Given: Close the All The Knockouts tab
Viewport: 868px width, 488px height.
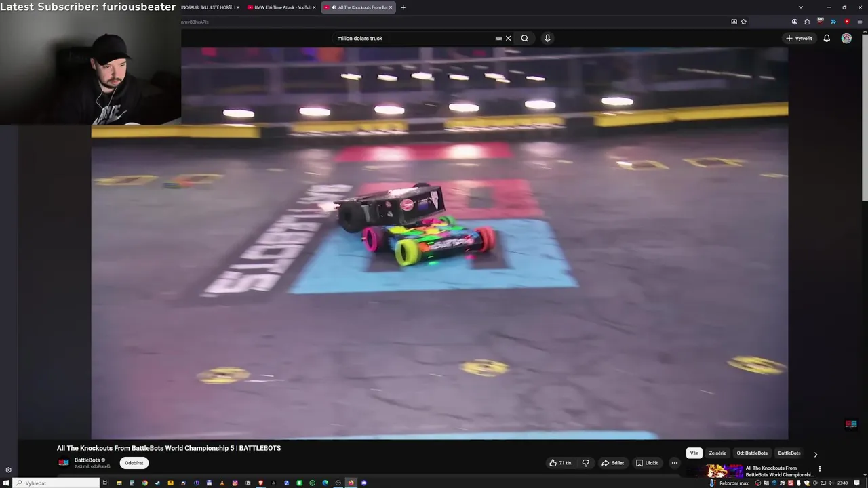Looking at the screenshot, I should pyautogui.click(x=391, y=7).
